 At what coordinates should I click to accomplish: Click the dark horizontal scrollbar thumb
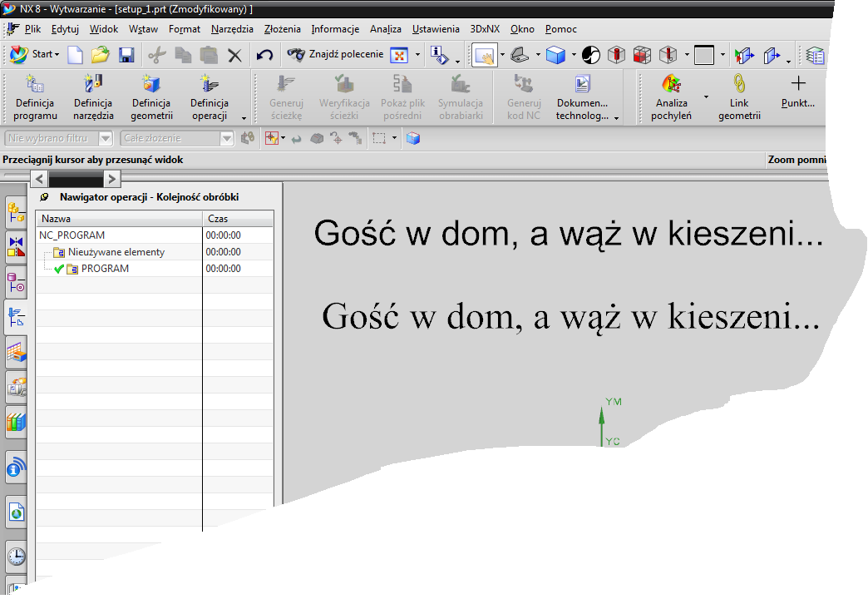click(x=76, y=179)
